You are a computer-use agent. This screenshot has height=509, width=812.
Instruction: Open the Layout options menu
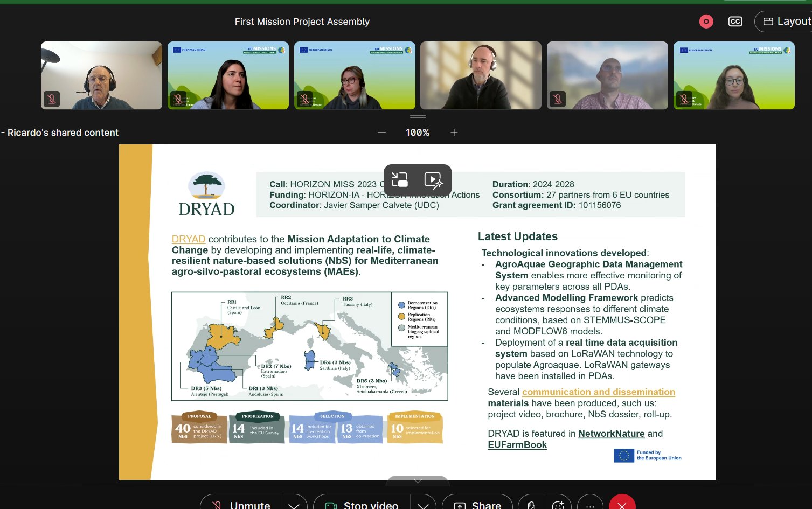click(x=786, y=22)
